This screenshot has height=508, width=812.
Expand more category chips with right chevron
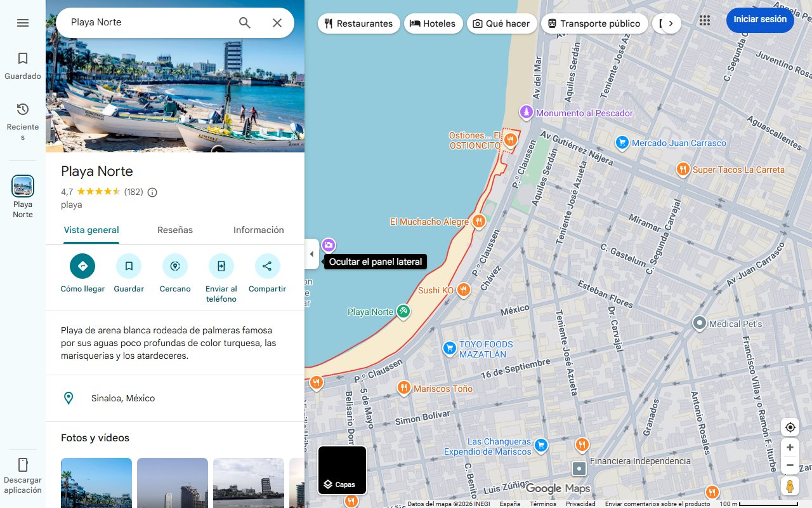[x=671, y=22]
